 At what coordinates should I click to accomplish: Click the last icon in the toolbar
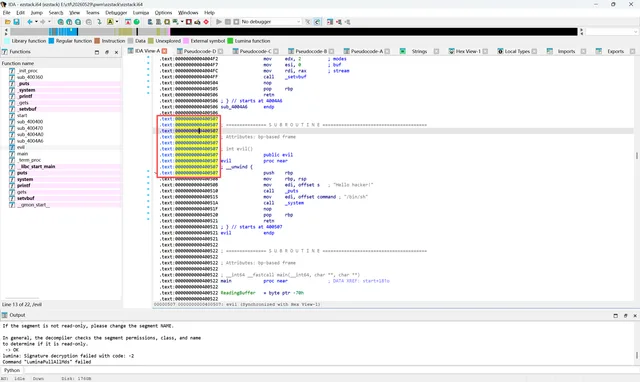click(x=347, y=22)
